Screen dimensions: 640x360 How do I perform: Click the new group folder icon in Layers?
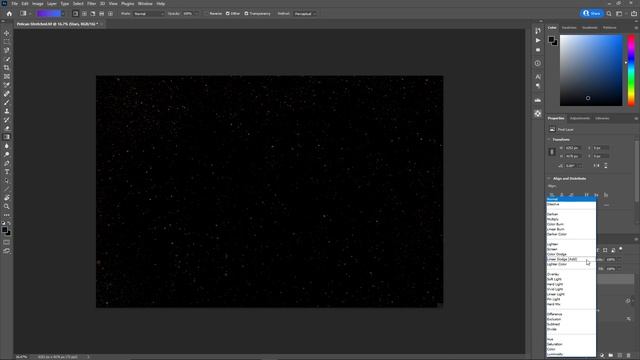tap(611, 356)
